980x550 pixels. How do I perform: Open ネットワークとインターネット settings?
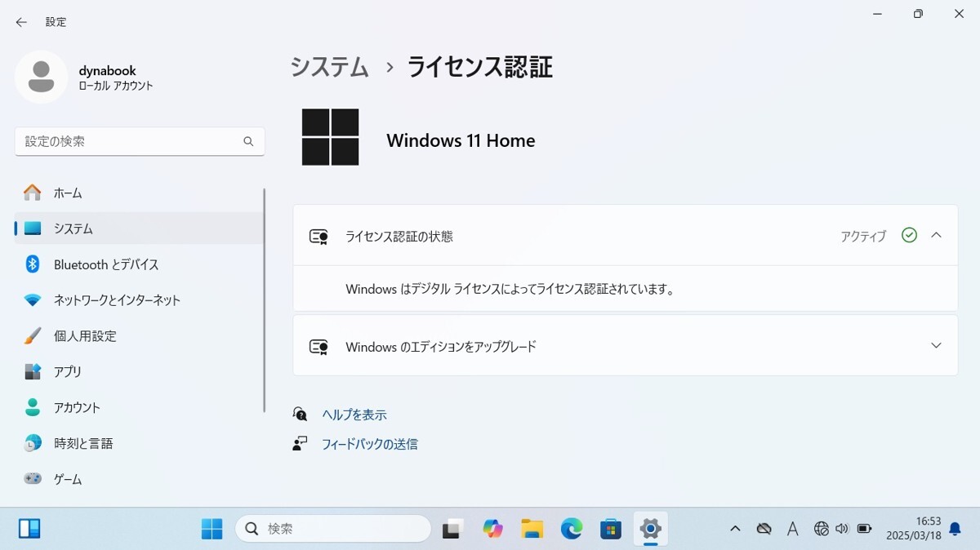click(139, 300)
